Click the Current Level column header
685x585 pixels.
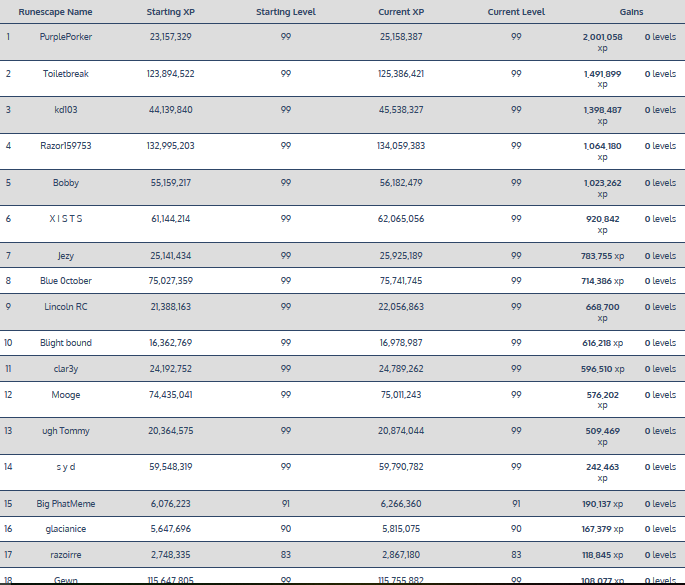point(516,12)
